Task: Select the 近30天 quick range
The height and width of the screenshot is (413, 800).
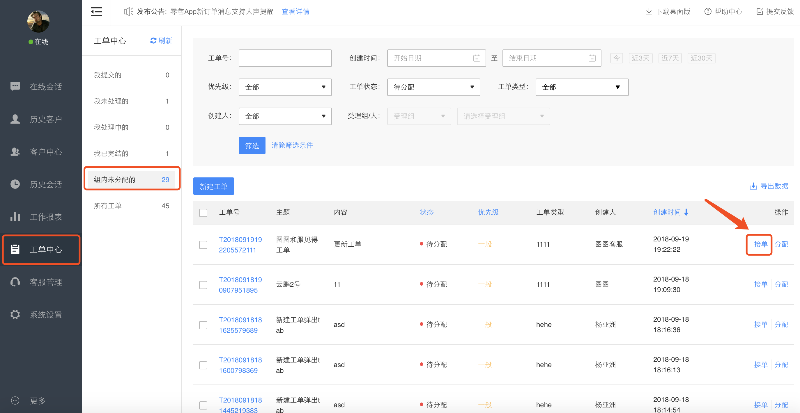Action: click(x=702, y=58)
